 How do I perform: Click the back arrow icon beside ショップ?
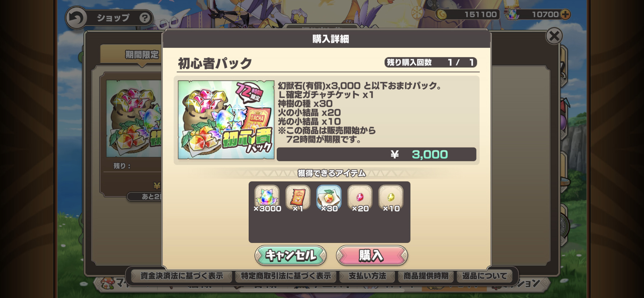(76, 18)
